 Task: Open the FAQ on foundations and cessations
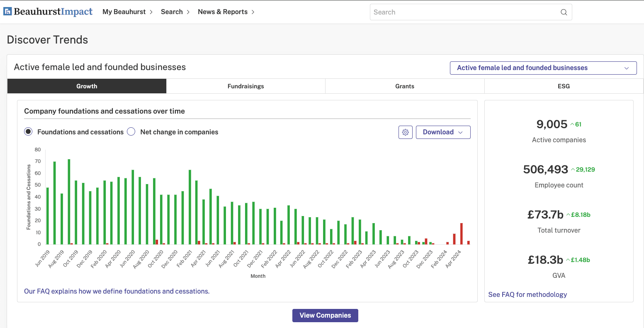tap(117, 291)
